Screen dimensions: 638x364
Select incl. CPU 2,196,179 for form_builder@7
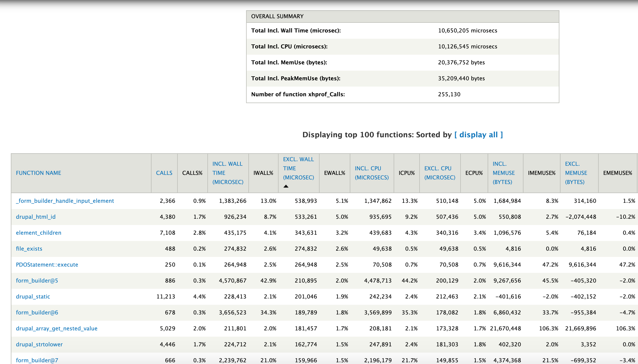point(378,360)
